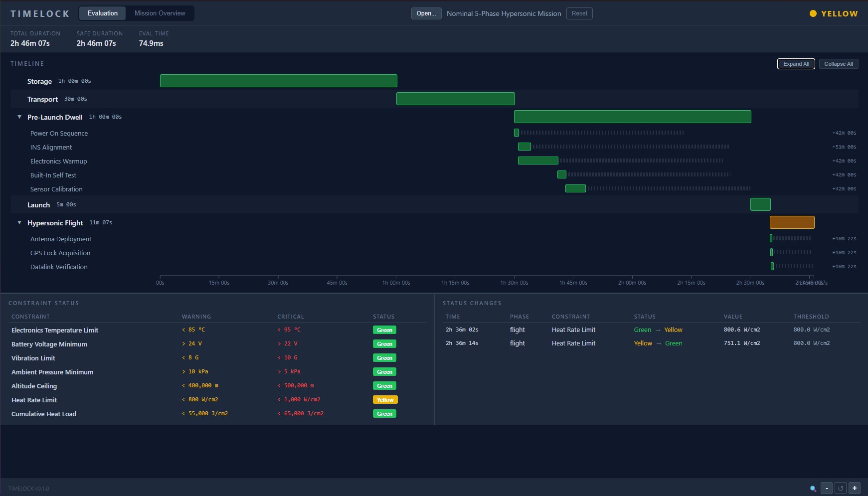Click the Green Cumulative Heat Load badge
Image resolution: width=868 pixels, height=496 pixels.
click(384, 414)
